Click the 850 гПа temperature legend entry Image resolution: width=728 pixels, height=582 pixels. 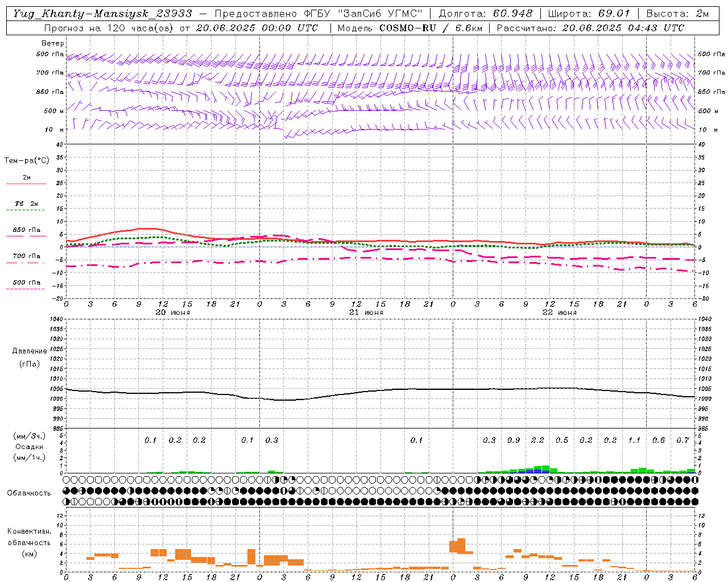[27, 230]
